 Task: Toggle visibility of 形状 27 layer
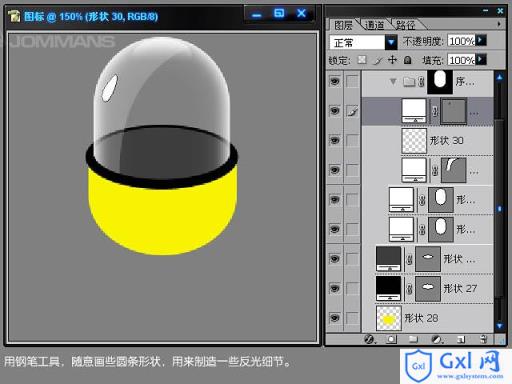335,288
